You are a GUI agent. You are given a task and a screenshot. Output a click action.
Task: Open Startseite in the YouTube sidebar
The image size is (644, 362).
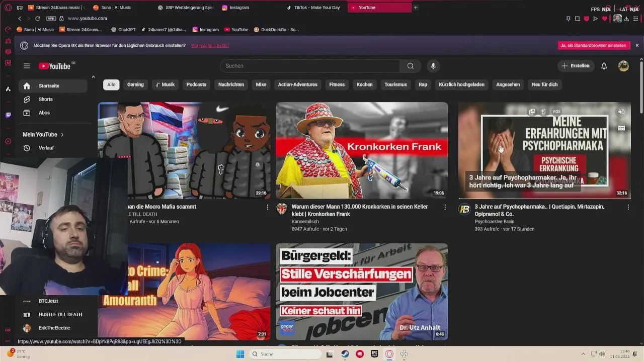point(53,86)
